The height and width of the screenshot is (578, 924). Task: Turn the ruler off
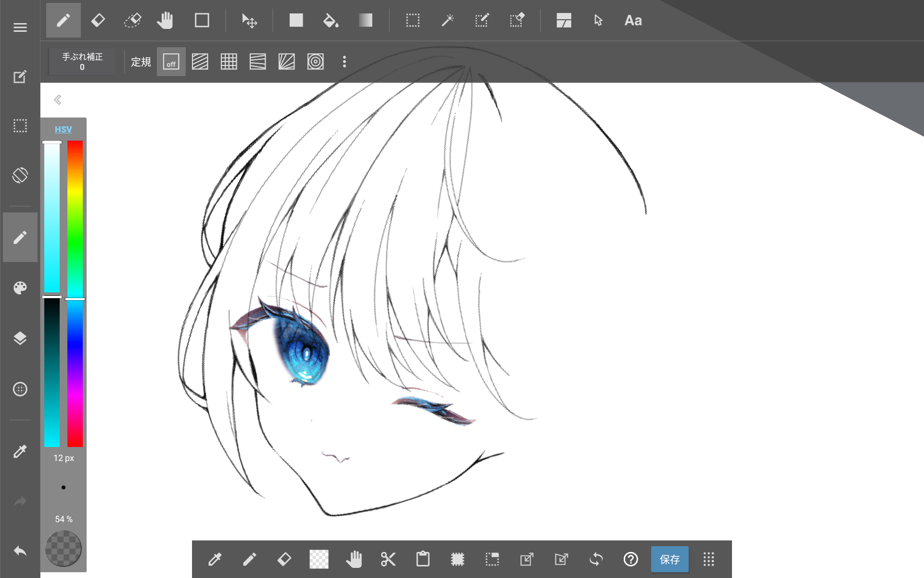[x=171, y=62]
